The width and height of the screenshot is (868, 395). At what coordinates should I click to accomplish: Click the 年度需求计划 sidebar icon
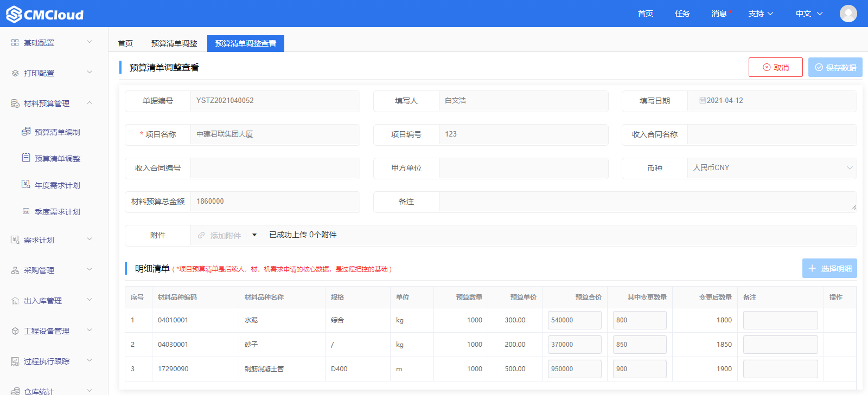click(x=26, y=185)
